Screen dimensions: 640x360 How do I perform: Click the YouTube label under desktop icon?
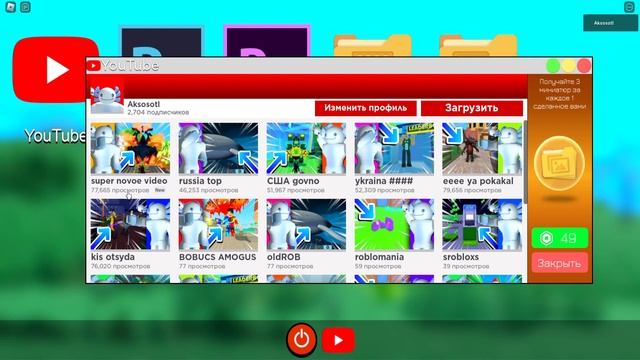click(55, 136)
